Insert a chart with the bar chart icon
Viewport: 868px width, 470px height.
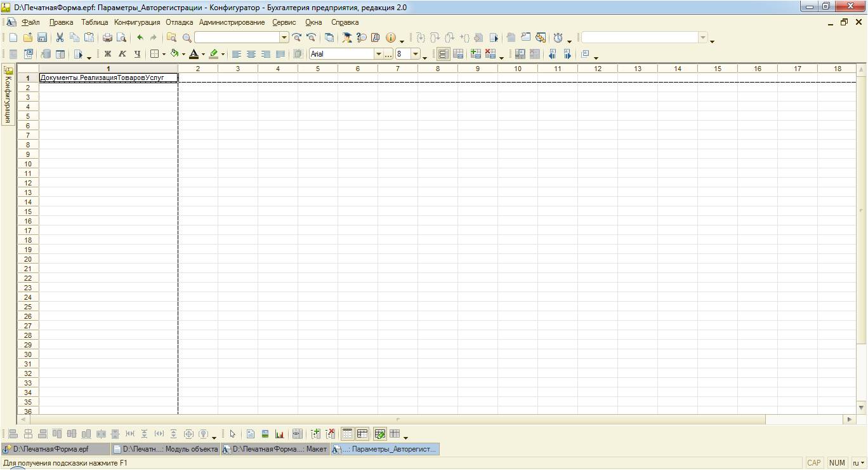click(279, 434)
